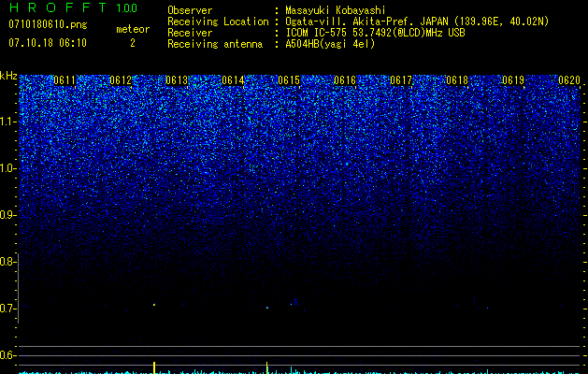
Task: Click the 0615 time marker
Action: 289,80
